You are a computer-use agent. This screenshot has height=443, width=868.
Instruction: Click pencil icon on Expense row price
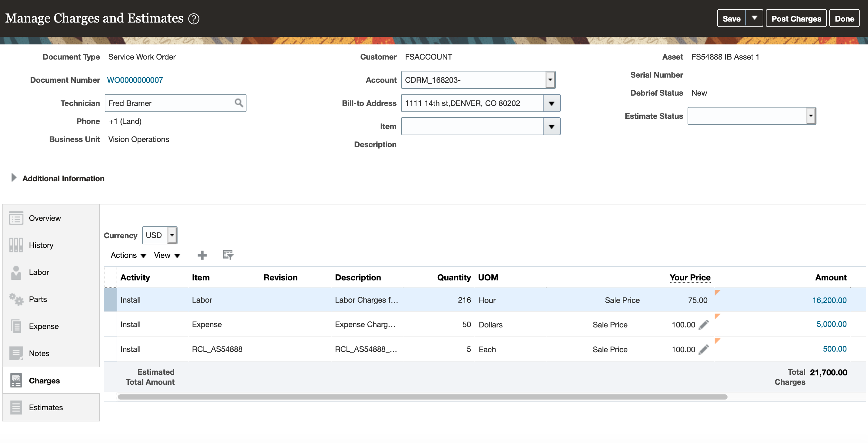pyautogui.click(x=703, y=325)
